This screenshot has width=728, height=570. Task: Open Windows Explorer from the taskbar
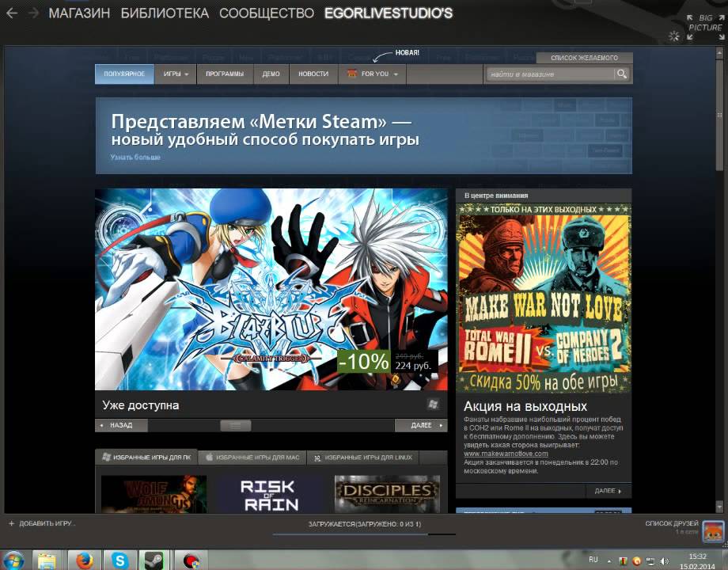(47, 560)
